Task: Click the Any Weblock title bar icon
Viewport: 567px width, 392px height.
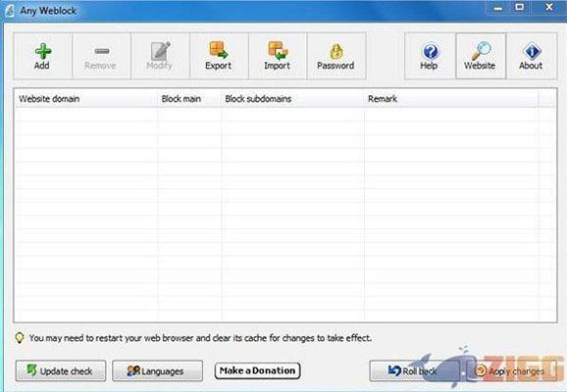Action: (10, 11)
